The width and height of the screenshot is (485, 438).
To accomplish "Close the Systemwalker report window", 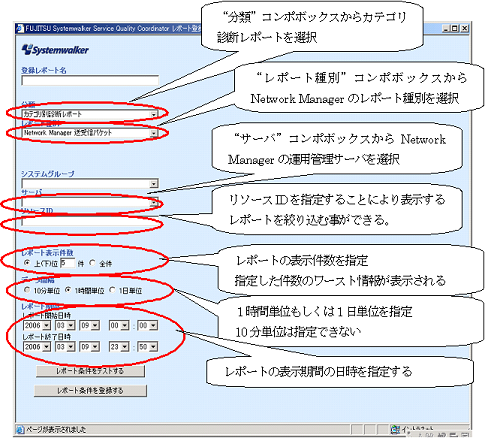I will click(x=464, y=29).
